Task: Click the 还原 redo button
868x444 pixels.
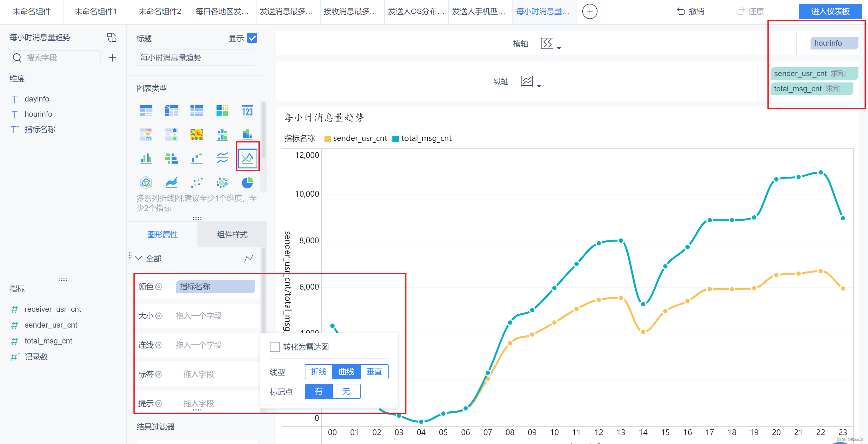Action: coord(750,11)
